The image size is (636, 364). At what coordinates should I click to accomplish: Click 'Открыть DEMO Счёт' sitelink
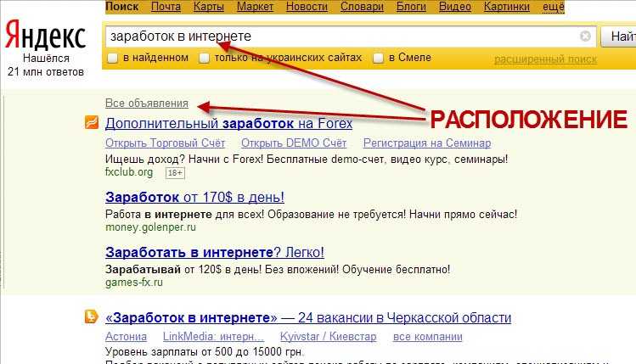click(x=294, y=143)
